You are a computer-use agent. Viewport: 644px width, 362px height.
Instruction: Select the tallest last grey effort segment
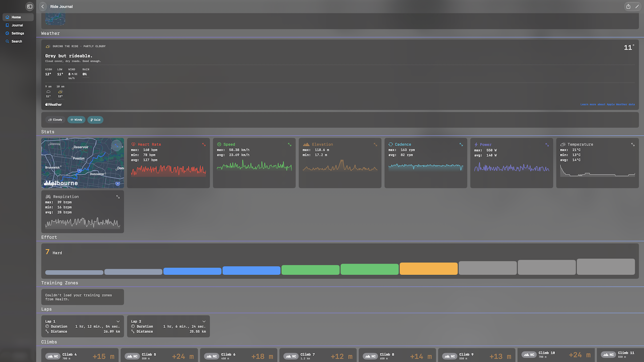(x=606, y=267)
